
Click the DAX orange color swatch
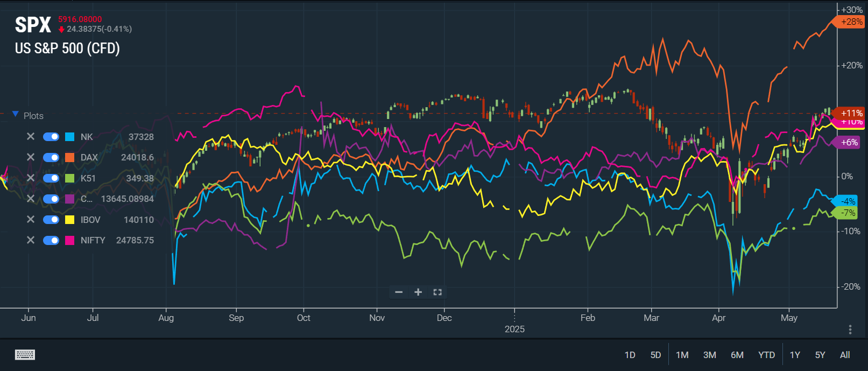tap(69, 157)
